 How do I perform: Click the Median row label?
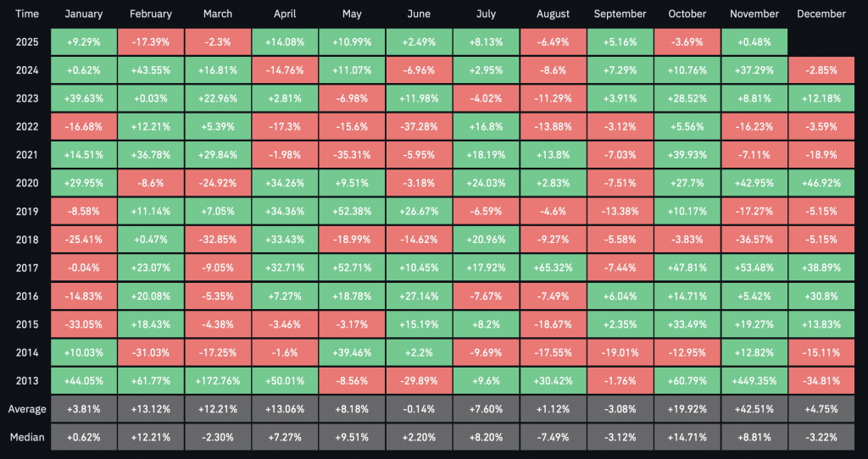click(x=25, y=437)
